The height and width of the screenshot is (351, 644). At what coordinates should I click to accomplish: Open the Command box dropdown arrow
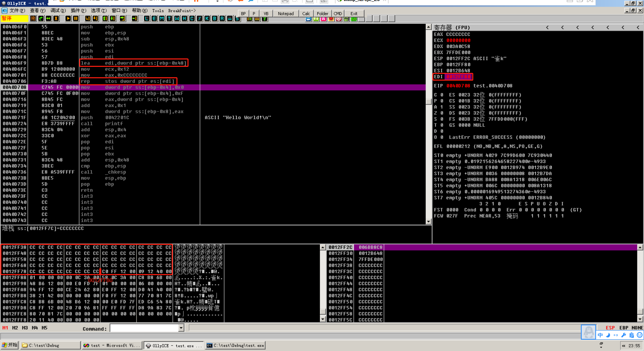point(181,328)
